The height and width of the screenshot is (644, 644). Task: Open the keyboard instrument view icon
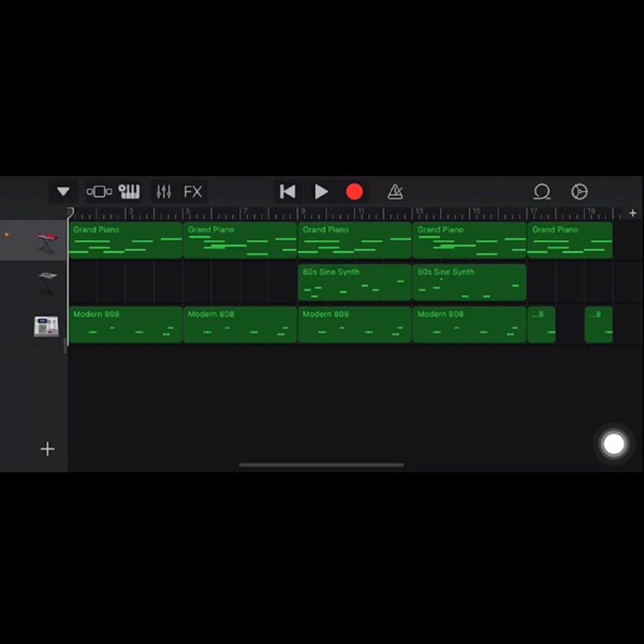(x=129, y=191)
